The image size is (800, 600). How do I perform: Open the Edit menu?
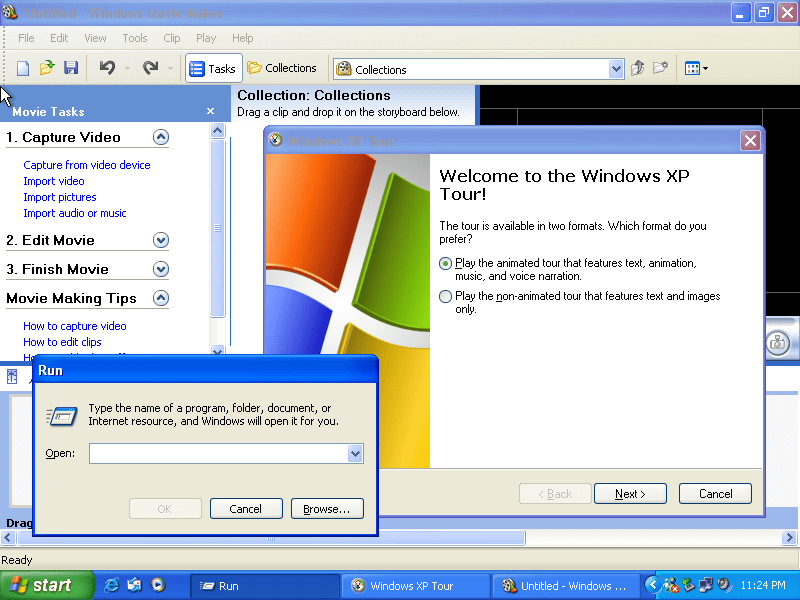pos(59,38)
